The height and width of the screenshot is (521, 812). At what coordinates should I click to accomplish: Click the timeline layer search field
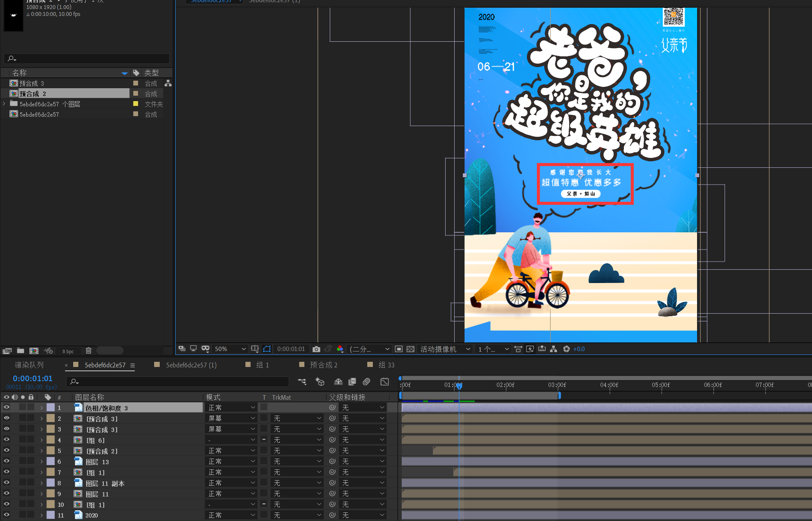(x=177, y=382)
